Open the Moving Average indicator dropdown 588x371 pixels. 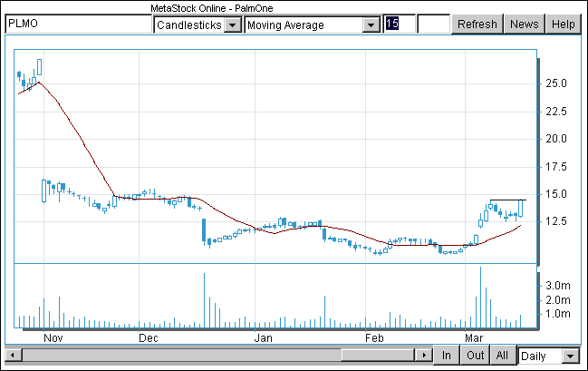point(313,24)
